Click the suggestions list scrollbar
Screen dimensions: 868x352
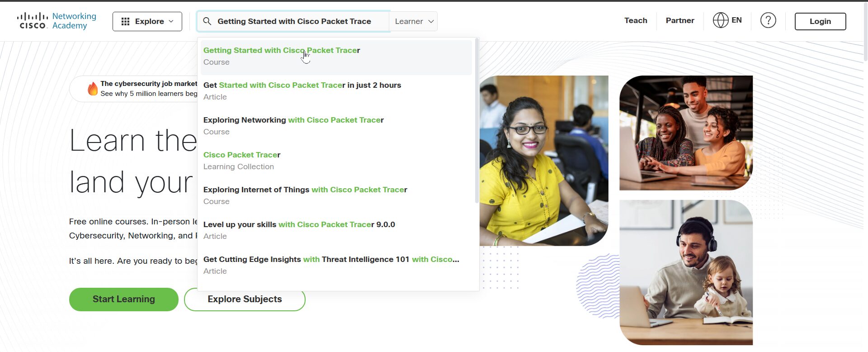(x=476, y=120)
